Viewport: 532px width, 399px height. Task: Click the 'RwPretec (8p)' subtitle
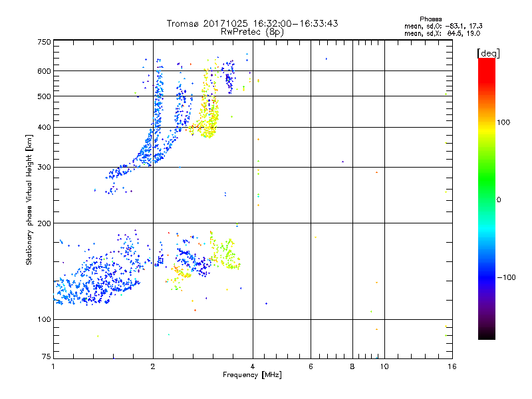pos(252,32)
